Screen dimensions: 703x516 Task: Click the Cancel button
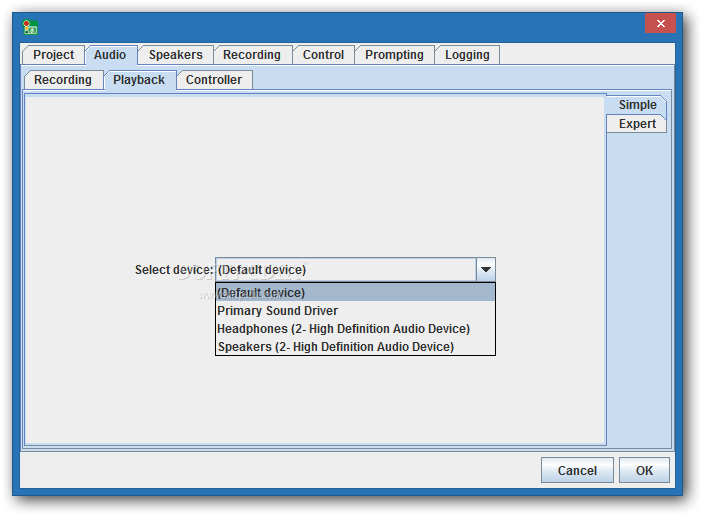tap(577, 470)
